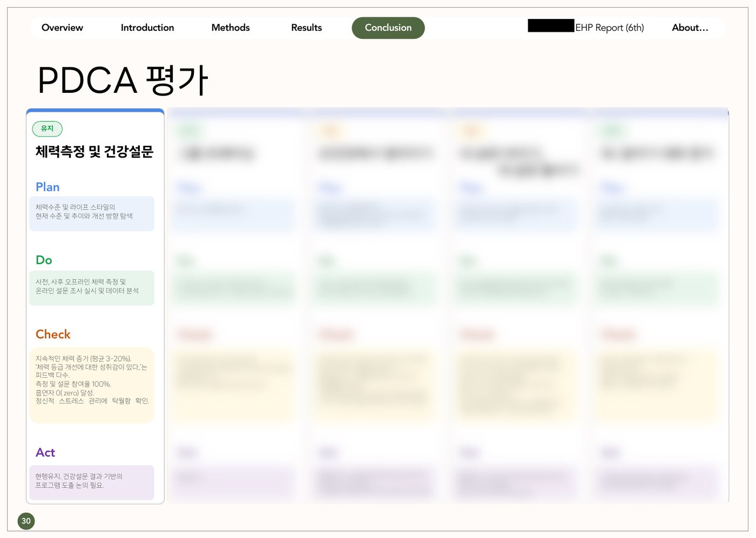Click the blue Plan heading
This screenshot has width=756, height=538.
[x=48, y=187]
